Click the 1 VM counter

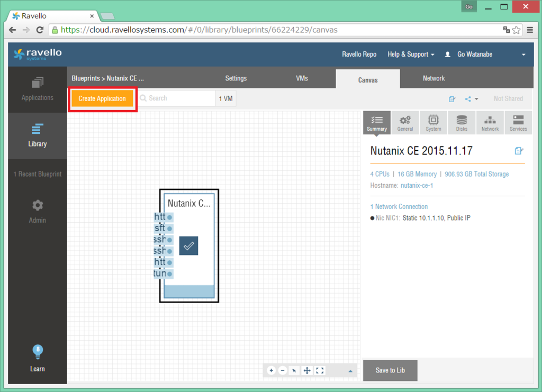(225, 99)
